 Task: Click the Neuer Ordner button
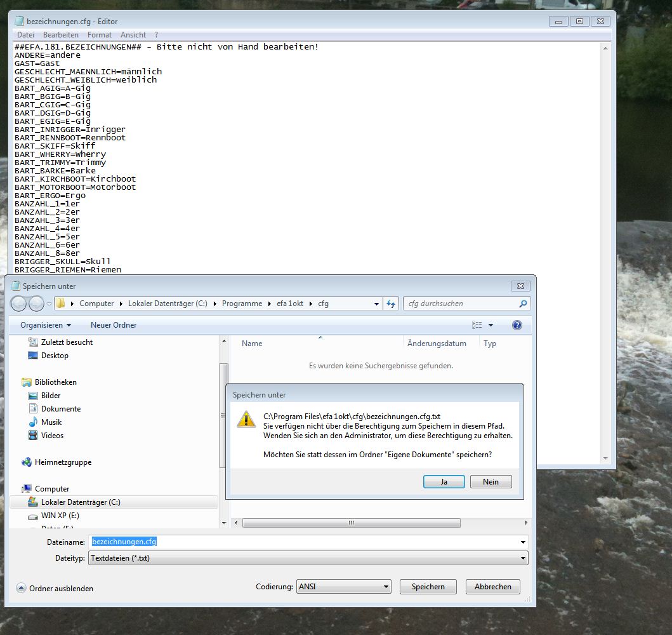point(114,325)
